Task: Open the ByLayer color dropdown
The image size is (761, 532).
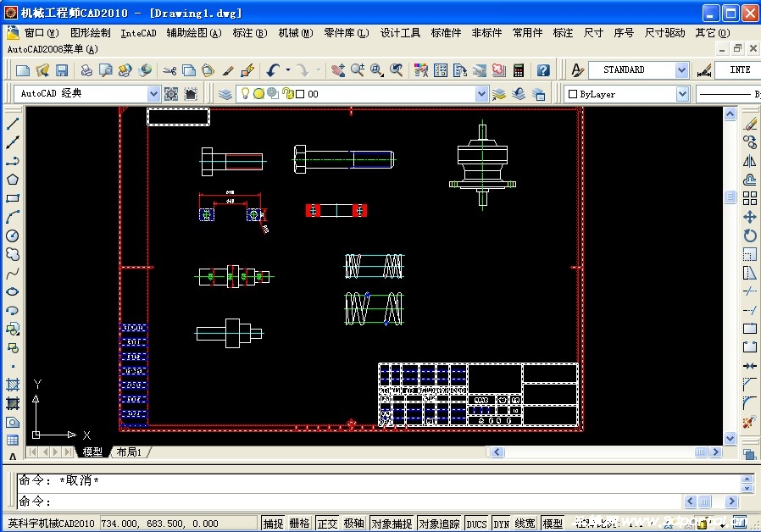Action: (x=682, y=93)
